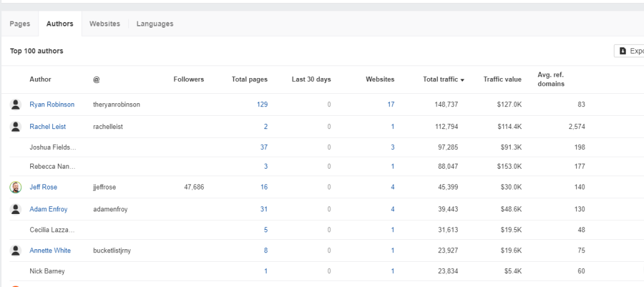This screenshot has height=287, width=644.
Task: Switch to the Pages tab
Action: 19,24
